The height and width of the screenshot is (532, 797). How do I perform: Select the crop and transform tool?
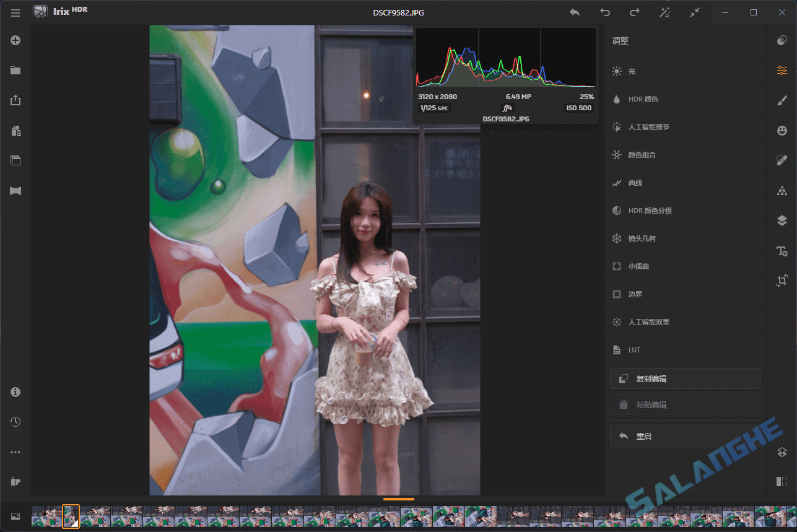pyautogui.click(x=781, y=280)
